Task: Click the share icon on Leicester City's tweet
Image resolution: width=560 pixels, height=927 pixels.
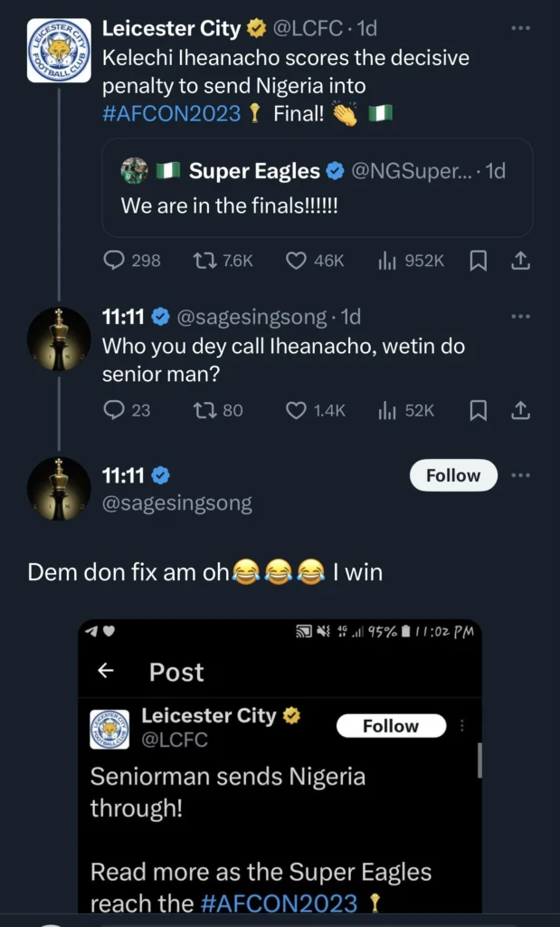Action: (x=521, y=261)
